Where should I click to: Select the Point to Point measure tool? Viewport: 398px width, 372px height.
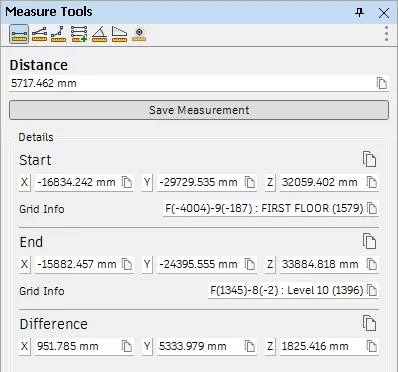[19, 34]
